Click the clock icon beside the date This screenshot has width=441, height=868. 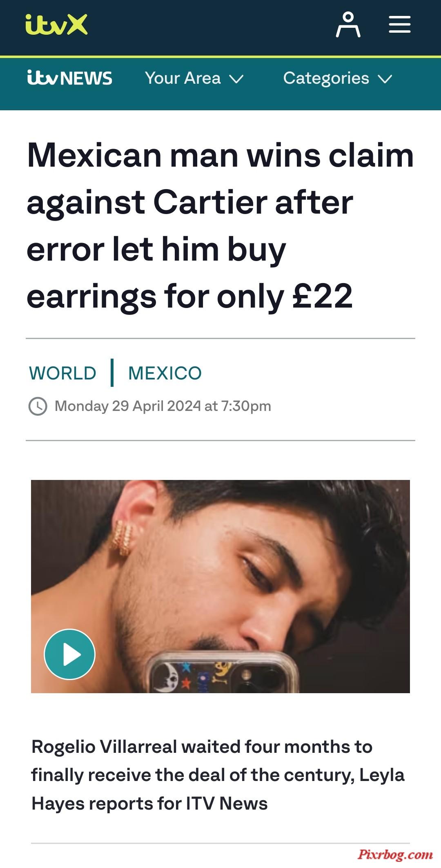[38, 406]
